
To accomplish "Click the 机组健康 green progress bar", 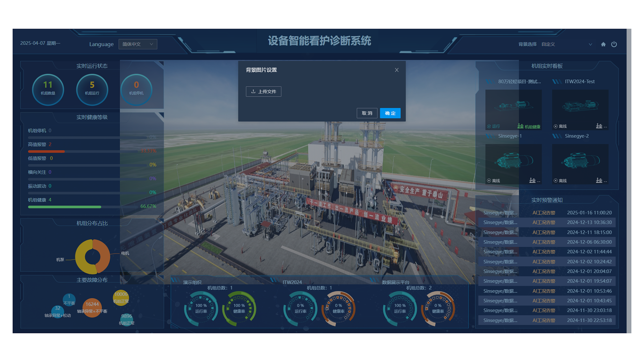I will point(64,207).
